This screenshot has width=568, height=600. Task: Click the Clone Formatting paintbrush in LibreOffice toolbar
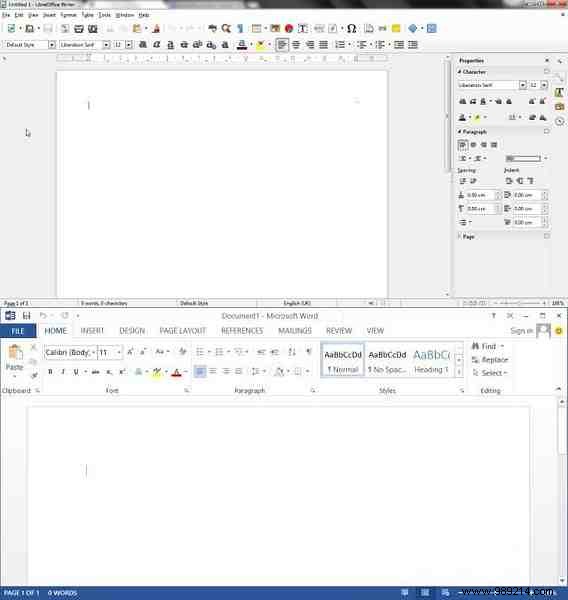click(x=156, y=29)
